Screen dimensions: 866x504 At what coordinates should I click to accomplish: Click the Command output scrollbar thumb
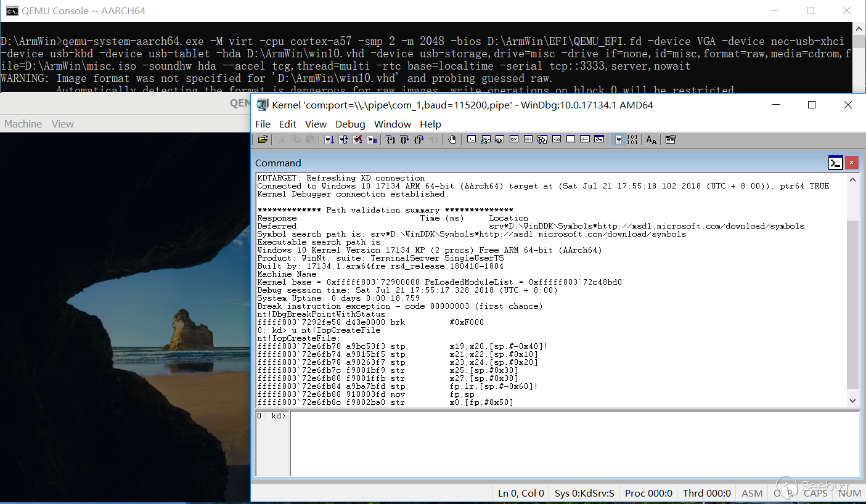(x=853, y=304)
